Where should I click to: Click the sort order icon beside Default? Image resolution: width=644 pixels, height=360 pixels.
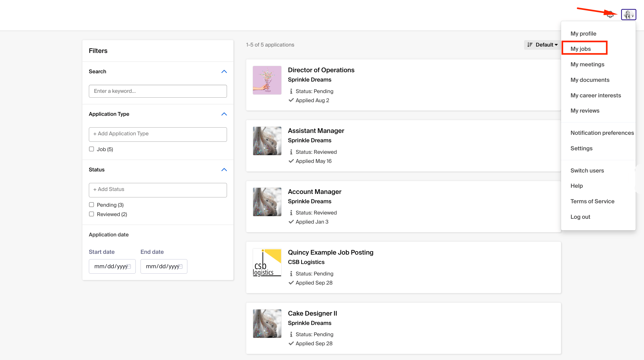tap(530, 45)
